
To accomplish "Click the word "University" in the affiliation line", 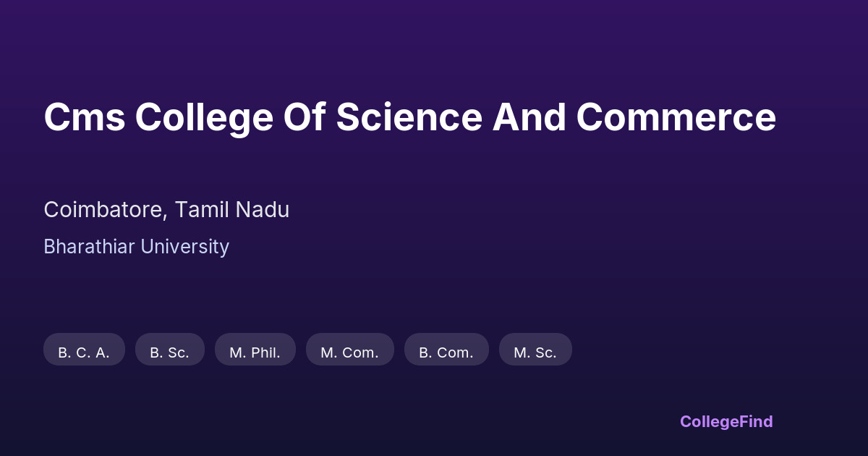I will coord(184,247).
